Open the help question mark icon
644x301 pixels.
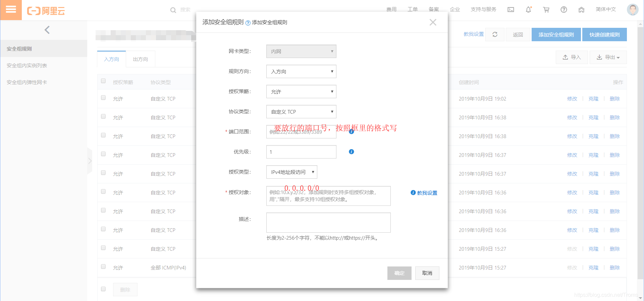[564, 10]
